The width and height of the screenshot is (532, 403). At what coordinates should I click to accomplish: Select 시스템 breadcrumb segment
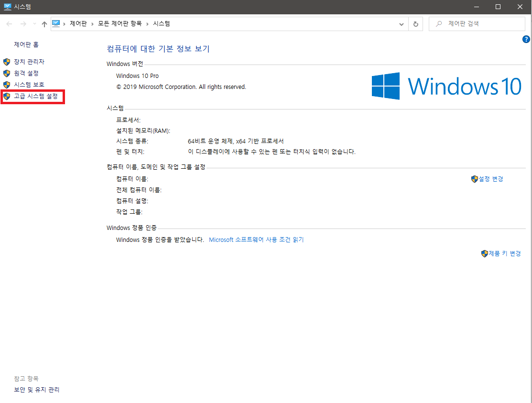point(162,23)
